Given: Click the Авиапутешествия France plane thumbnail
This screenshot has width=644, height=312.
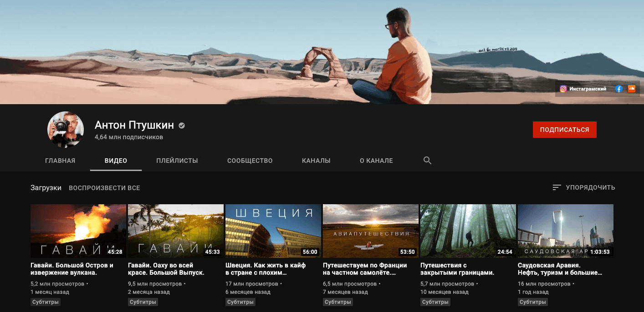Looking at the screenshot, I should click(371, 231).
